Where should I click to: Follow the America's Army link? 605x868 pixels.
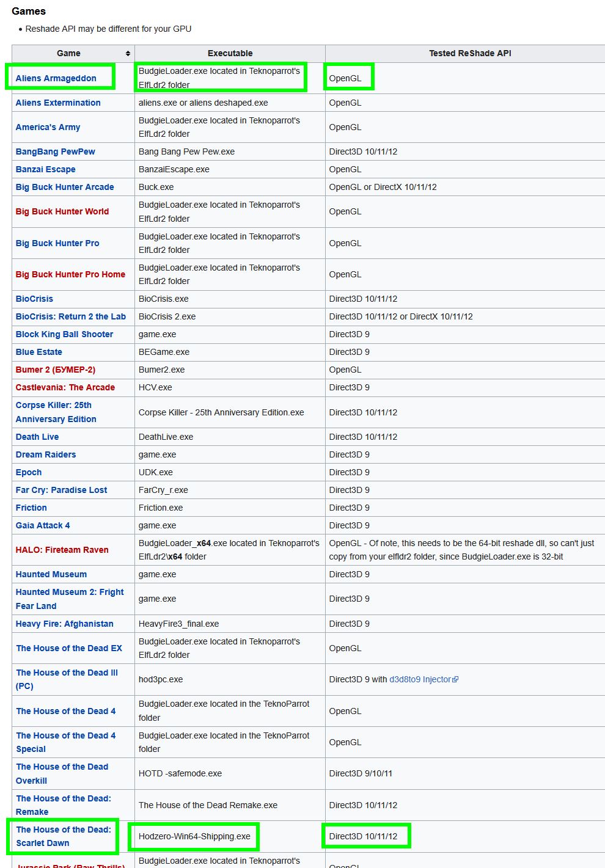(48, 127)
